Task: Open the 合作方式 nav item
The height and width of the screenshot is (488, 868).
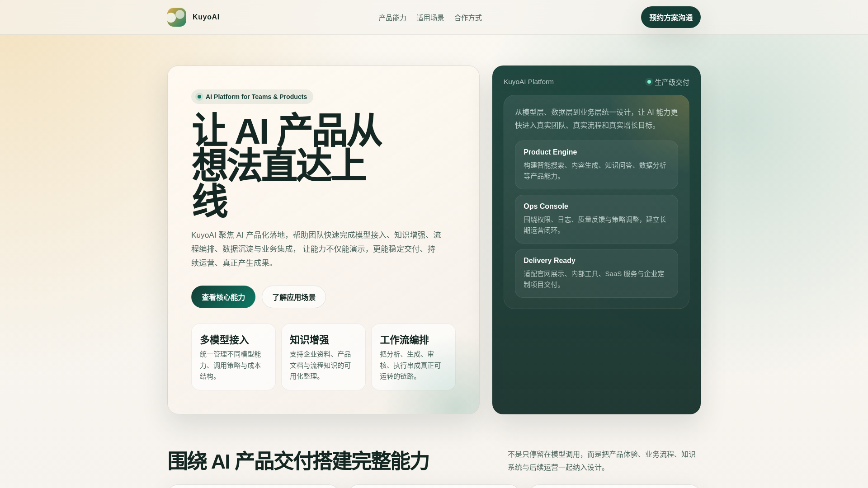Action: tap(468, 18)
